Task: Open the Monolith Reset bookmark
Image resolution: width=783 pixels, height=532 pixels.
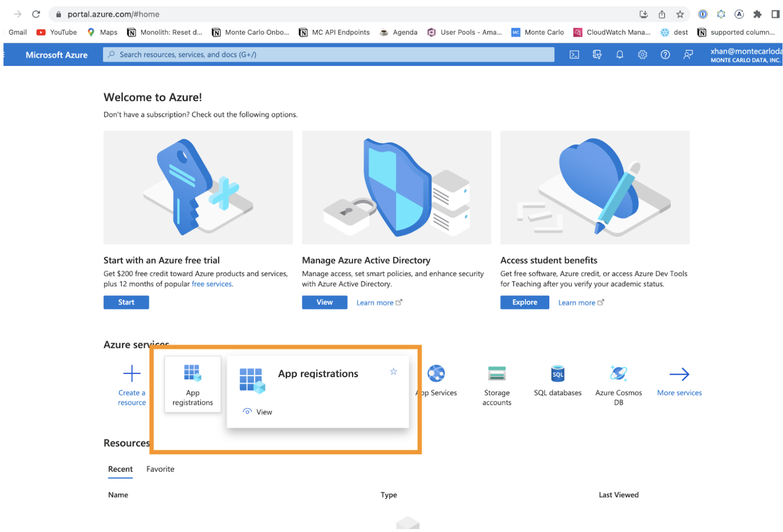Action: [165, 32]
